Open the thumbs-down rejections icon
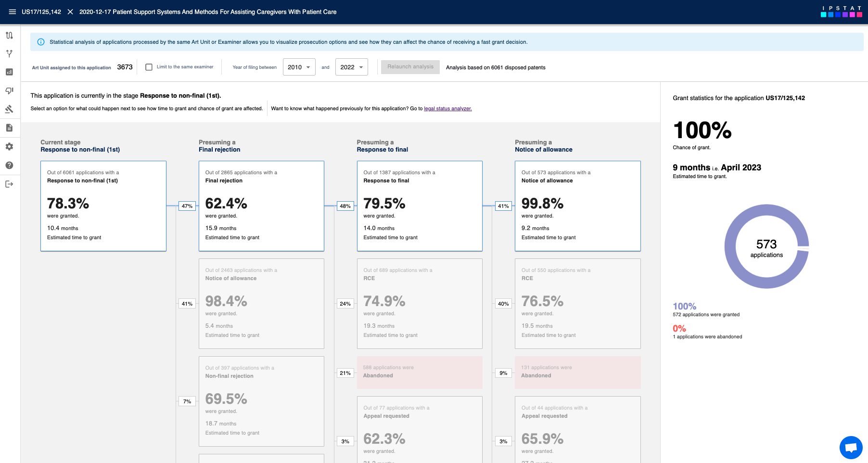Viewport: 868px width, 463px height. (9, 90)
